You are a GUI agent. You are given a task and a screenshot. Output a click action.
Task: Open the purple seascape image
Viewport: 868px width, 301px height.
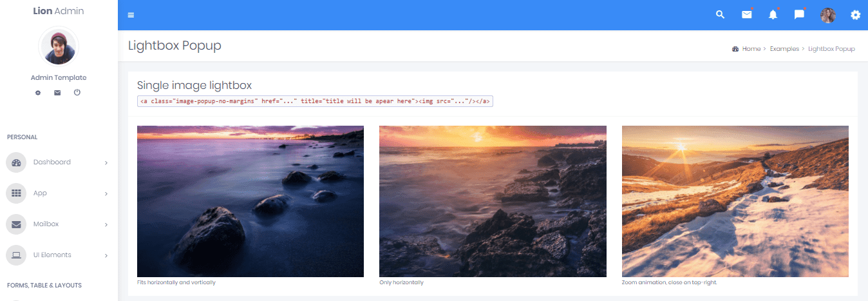pyautogui.click(x=250, y=201)
